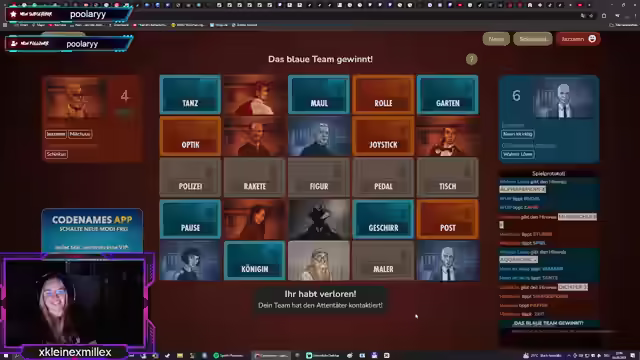Click the blue agent card below MAUL
640x360 pixels.
(x=319, y=136)
